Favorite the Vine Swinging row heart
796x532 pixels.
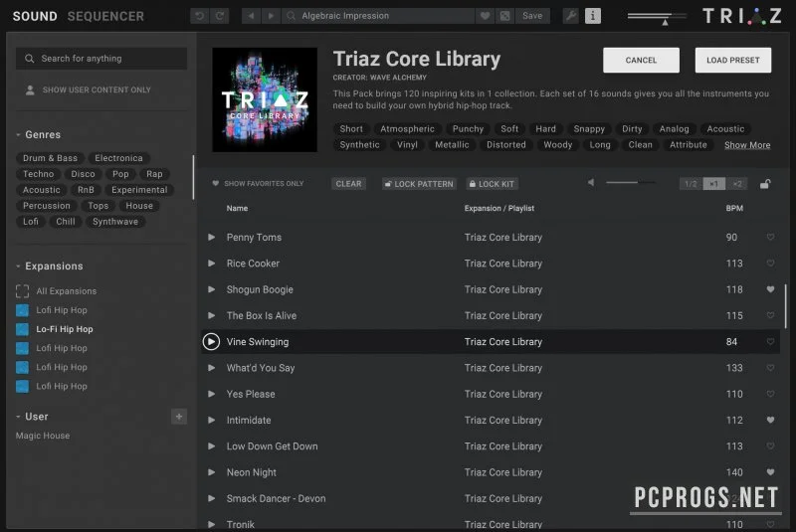coord(770,341)
